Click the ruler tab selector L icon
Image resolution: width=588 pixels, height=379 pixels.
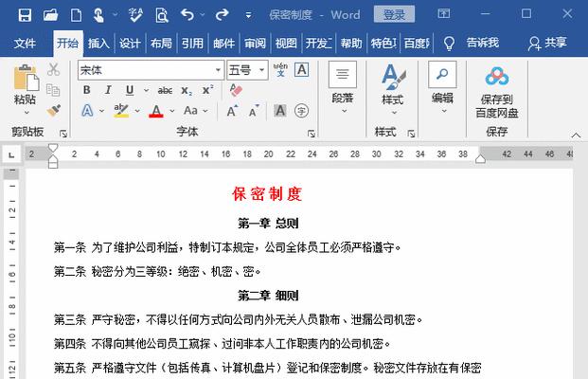click(11, 154)
